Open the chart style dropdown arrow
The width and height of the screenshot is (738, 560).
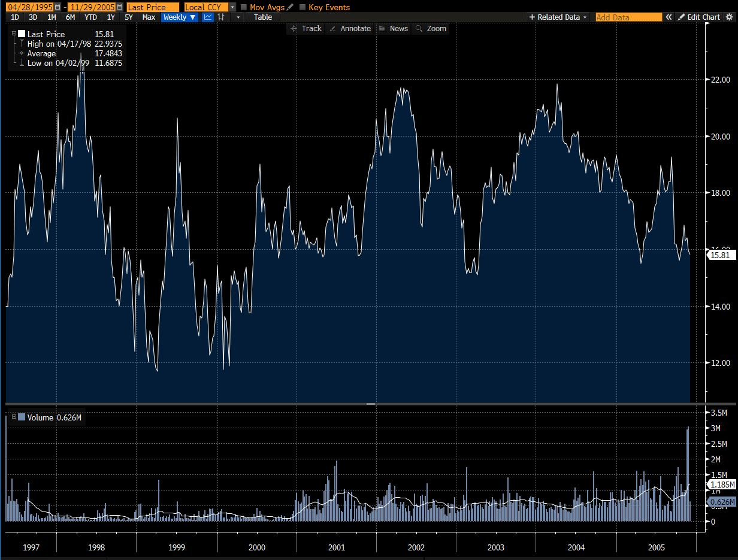point(238,17)
